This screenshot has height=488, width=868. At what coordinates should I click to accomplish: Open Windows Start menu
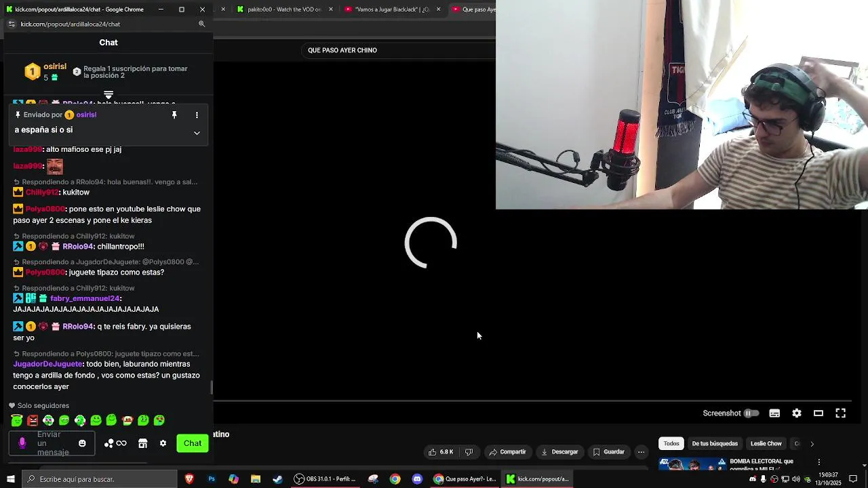10,479
